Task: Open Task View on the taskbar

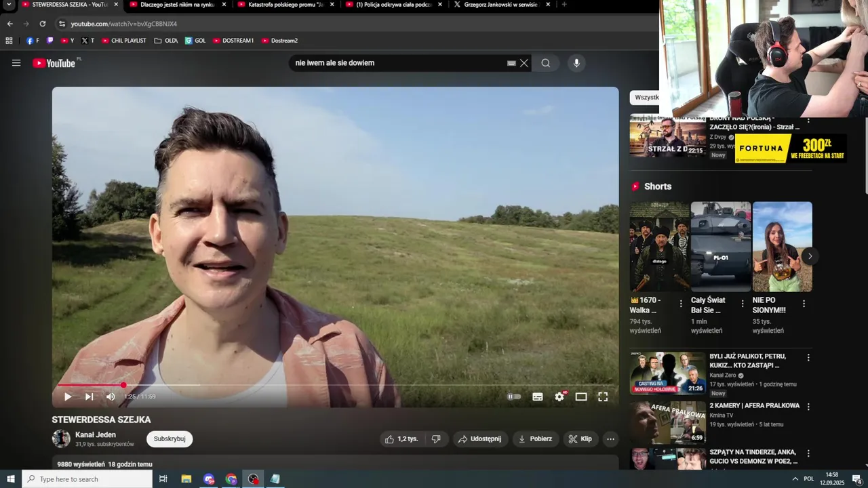Action: [x=163, y=479]
